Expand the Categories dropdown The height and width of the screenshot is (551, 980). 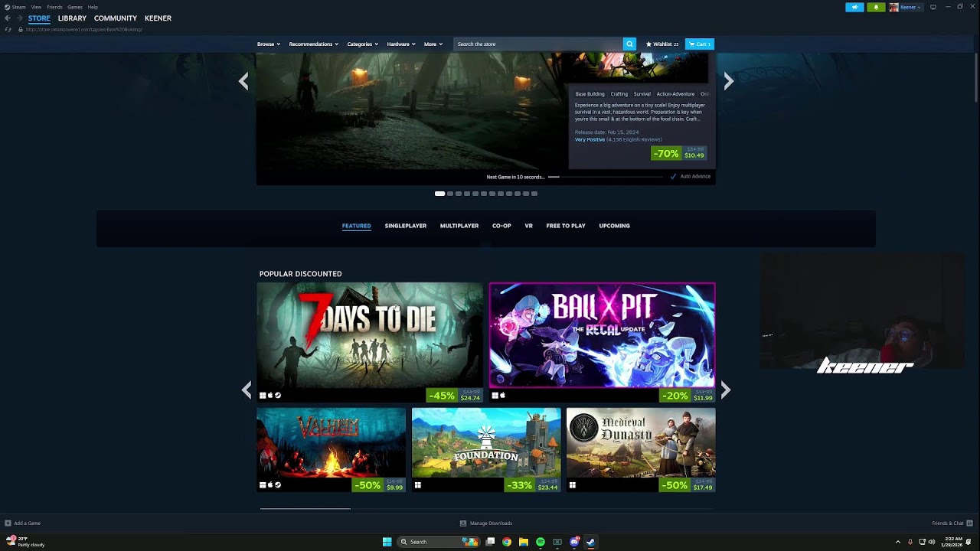click(x=363, y=44)
